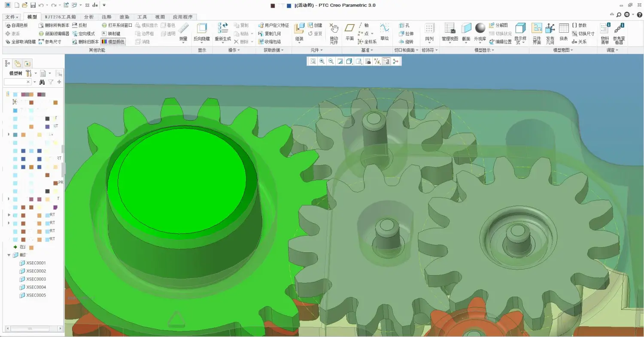Switch to the 工具 (Tools) tab

(x=142, y=17)
